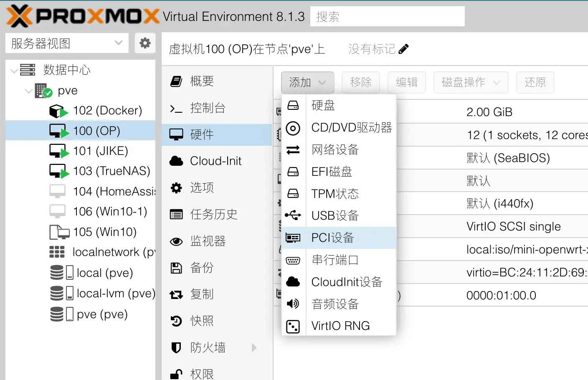Image resolution: width=588 pixels, height=380 pixels.
Task: Add a 网络设备 network device
Action: tap(339, 149)
